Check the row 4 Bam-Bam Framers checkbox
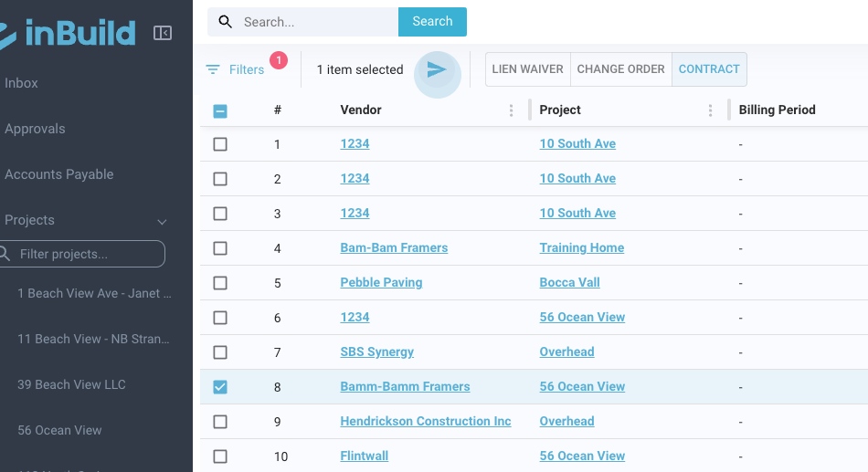Viewport: 868px width, 472px height. [220, 248]
